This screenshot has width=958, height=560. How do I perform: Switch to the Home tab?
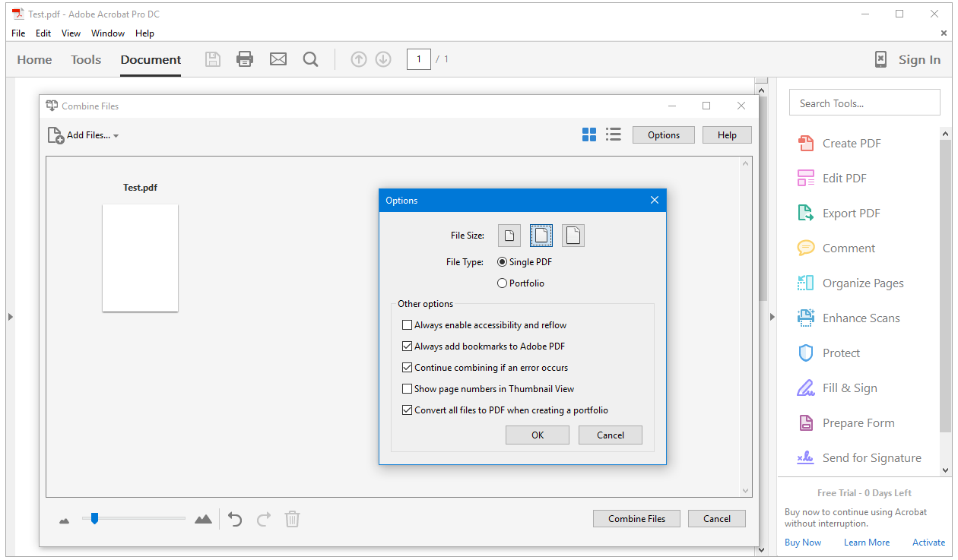point(34,60)
